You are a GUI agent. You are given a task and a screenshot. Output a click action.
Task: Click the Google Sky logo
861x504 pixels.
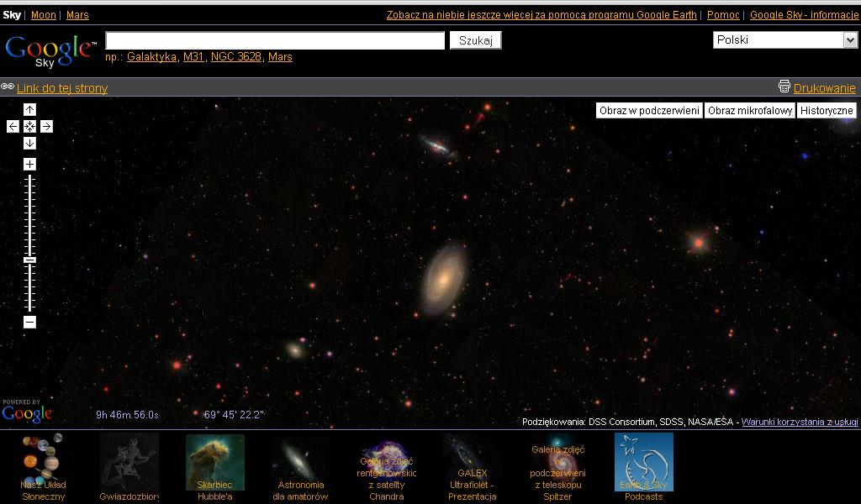coord(50,50)
